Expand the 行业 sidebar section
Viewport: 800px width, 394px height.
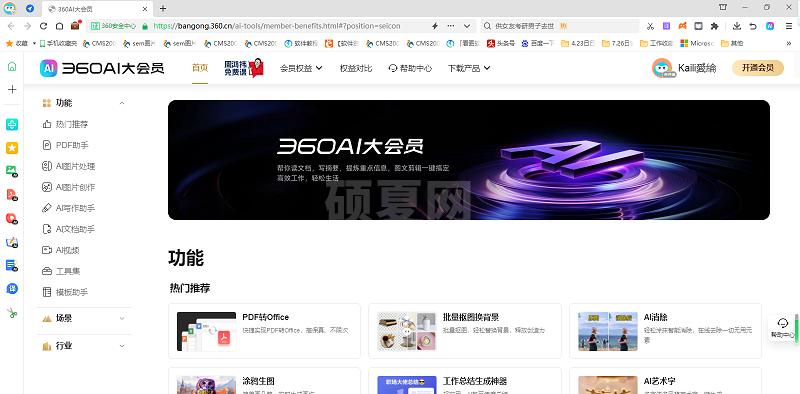122,346
